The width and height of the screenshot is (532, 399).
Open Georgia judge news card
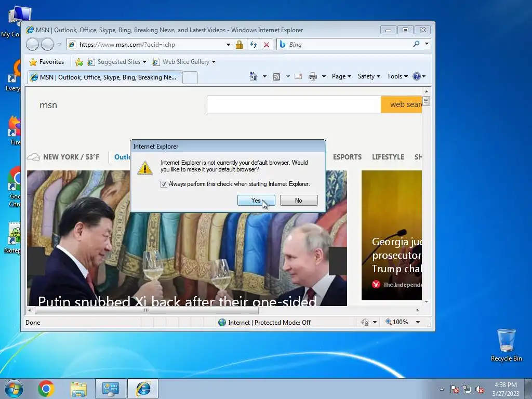[x=392, y=235]
